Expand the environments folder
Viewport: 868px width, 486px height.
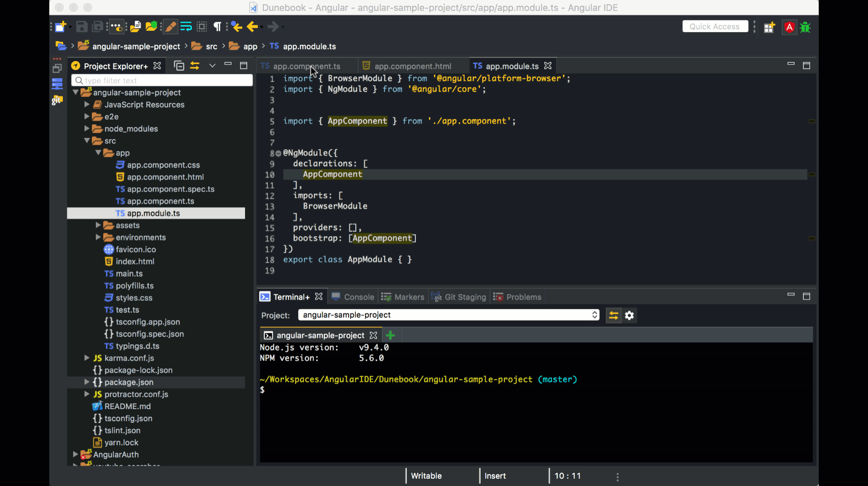click(x=98, y=237)
